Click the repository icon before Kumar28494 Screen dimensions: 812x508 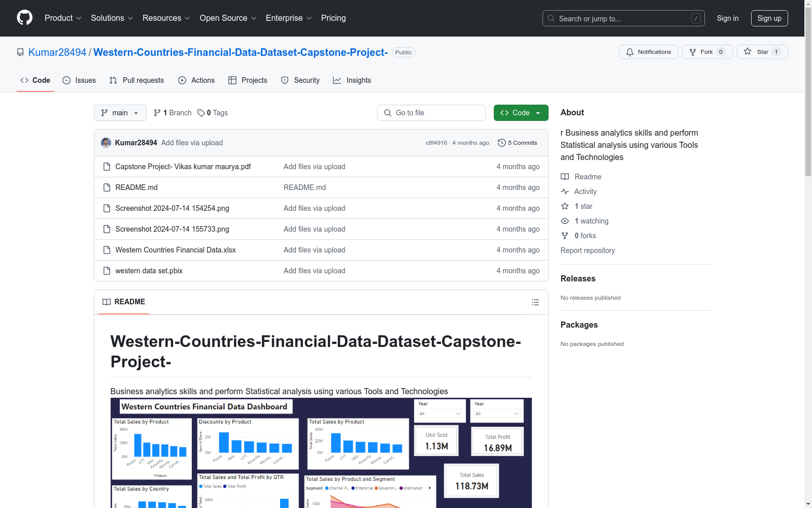tap(20, 52)
